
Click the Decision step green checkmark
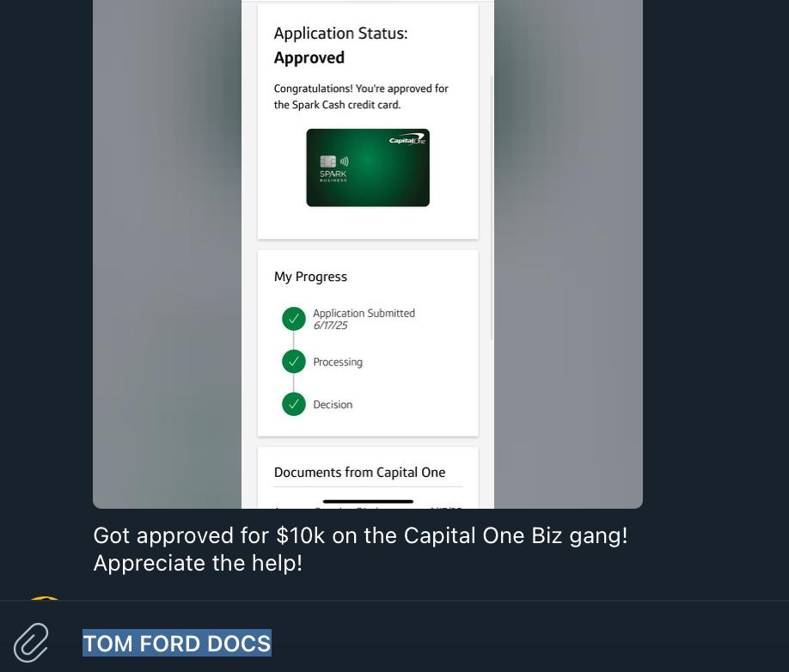(x=294, y=404)
